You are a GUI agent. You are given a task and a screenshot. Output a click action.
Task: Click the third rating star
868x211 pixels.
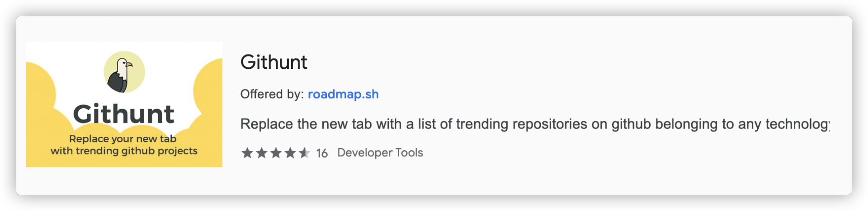pos(276,153)
